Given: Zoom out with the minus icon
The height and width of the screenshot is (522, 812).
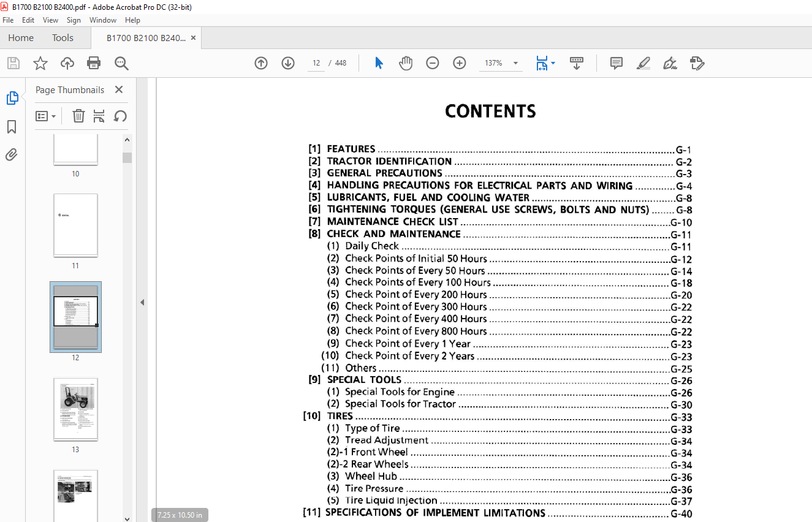Looking at the screenshot, I should [433, 63].
